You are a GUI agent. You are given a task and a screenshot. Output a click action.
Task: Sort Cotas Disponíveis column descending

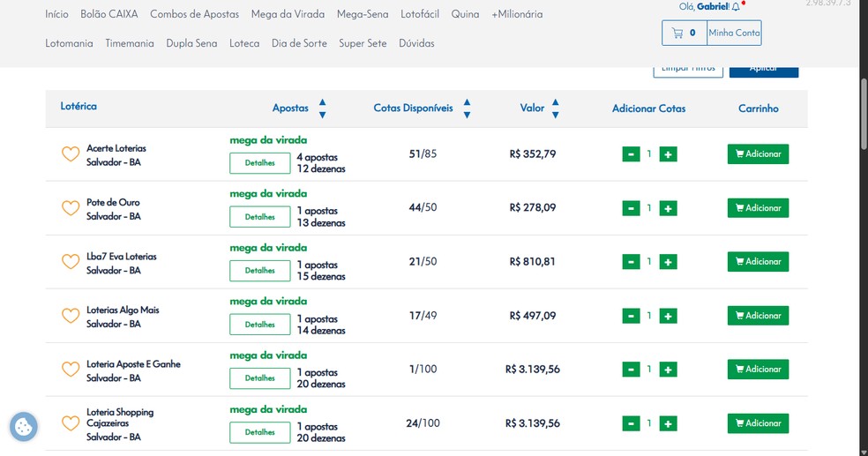tap(467, 115)
